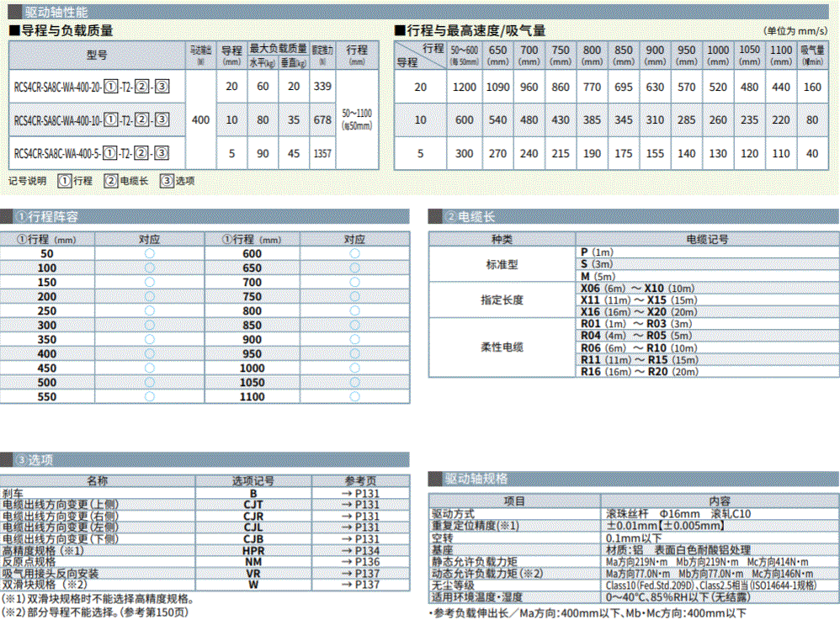Select max speed value 1090

pyautogui.click(x=497, y=87)
